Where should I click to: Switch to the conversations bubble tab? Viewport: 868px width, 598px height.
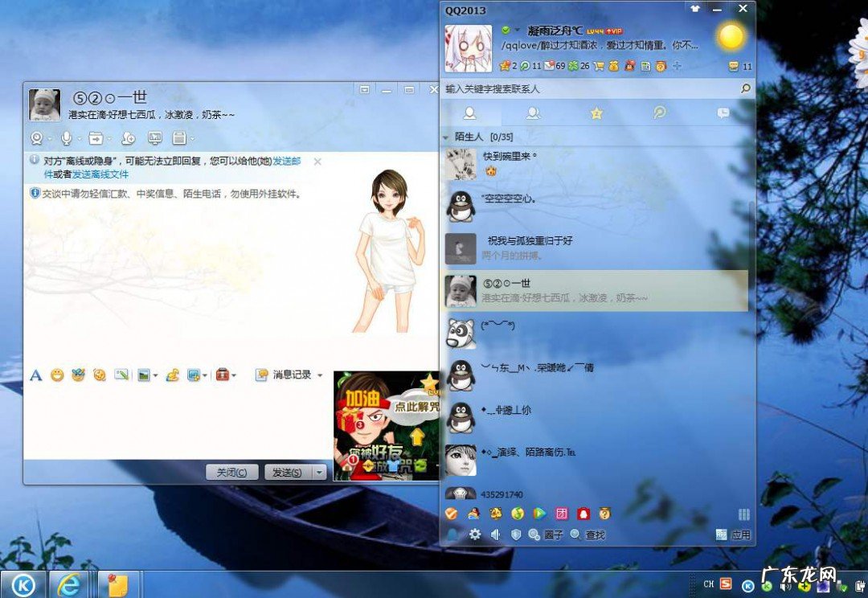[x=723, y=113]
